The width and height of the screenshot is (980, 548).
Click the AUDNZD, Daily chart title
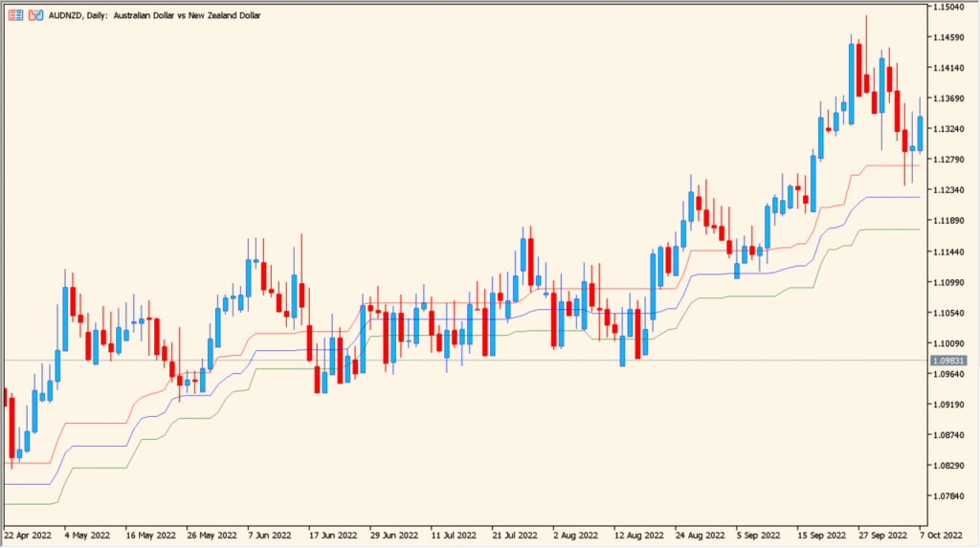(154, 15)
